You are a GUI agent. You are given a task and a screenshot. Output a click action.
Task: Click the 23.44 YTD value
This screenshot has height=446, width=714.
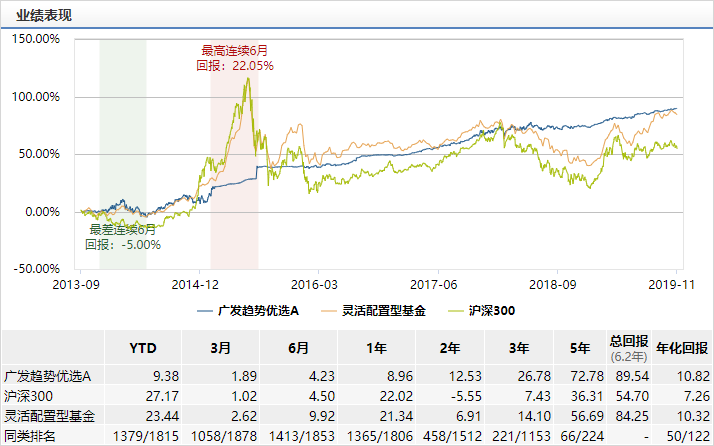click(x=162, y=416)
